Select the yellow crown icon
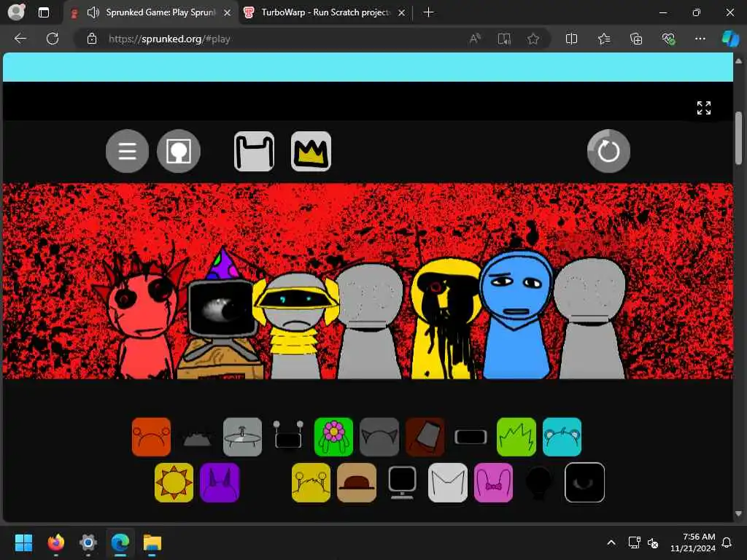Screen dimensions: 747x560 [311, 152]
